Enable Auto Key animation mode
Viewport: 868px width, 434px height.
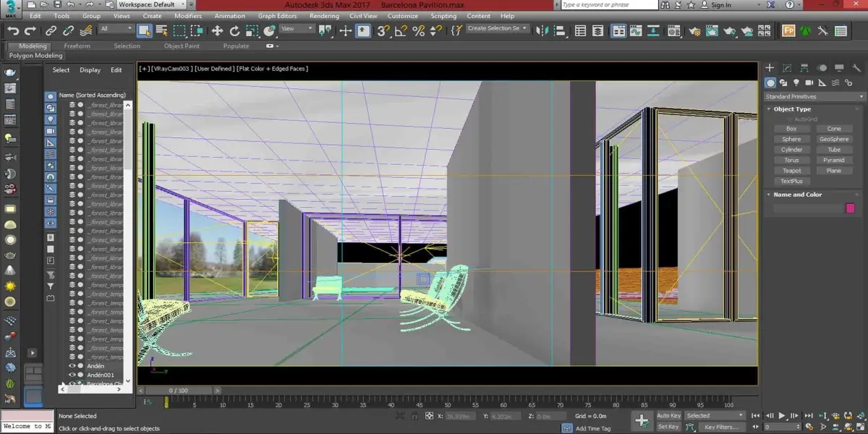pyautogui.click(x=668, y=416)
